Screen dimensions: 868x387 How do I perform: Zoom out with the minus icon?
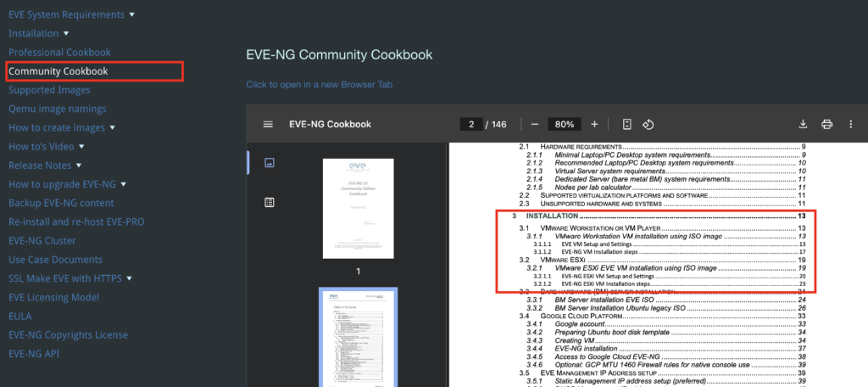[535, 124]
